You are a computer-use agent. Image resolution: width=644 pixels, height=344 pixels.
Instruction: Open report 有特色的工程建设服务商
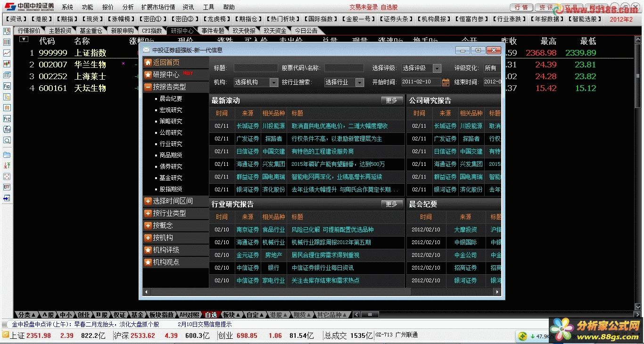click(x=322, y=151)
